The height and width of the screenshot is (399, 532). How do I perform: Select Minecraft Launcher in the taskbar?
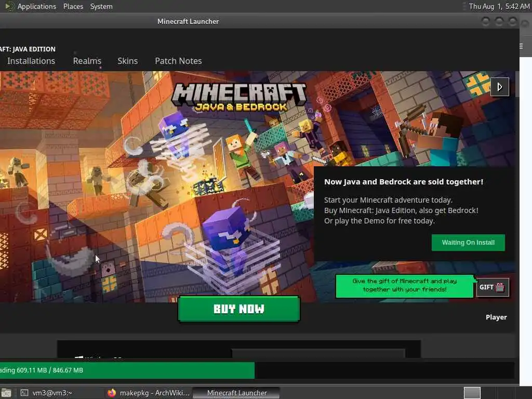(x=237, y=393)
